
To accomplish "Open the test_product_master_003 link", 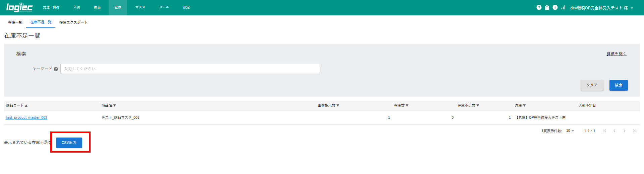I will pyautogui.click(x=26, y=118).
